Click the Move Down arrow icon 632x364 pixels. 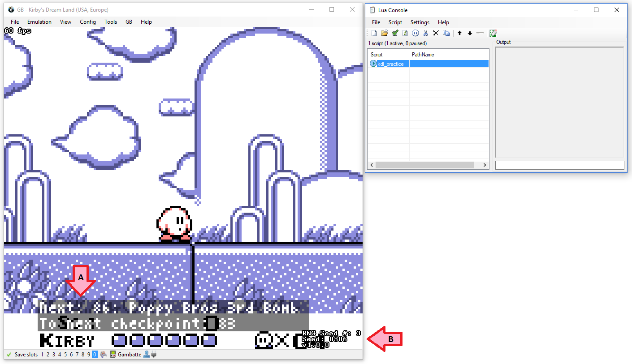[470, 33]
